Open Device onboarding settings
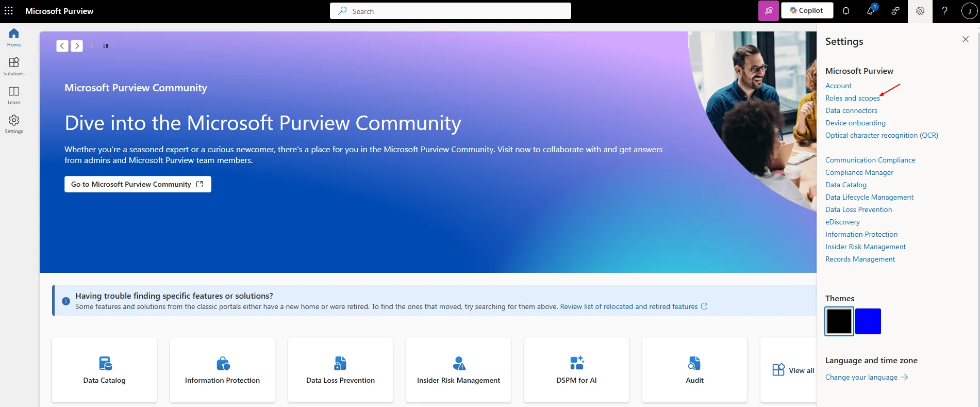980x407 pixels. tap(855, 123)
